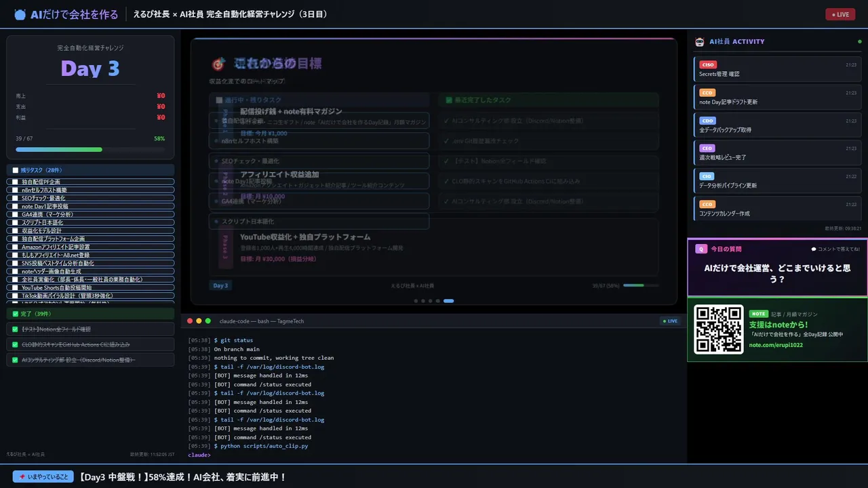Screen dimensions: 868x488
Task: Click the AIコンサルティング部 設立 completed task row
Action: (x=90, y=360)
